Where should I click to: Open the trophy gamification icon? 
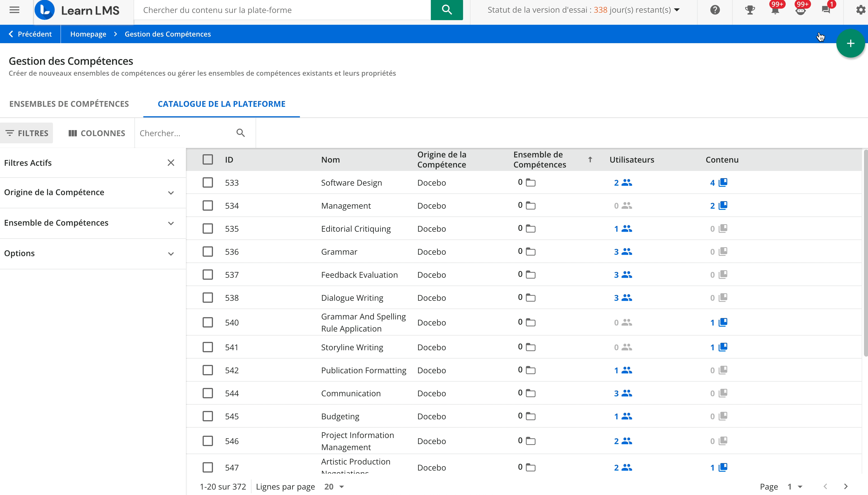coord(750,10)
